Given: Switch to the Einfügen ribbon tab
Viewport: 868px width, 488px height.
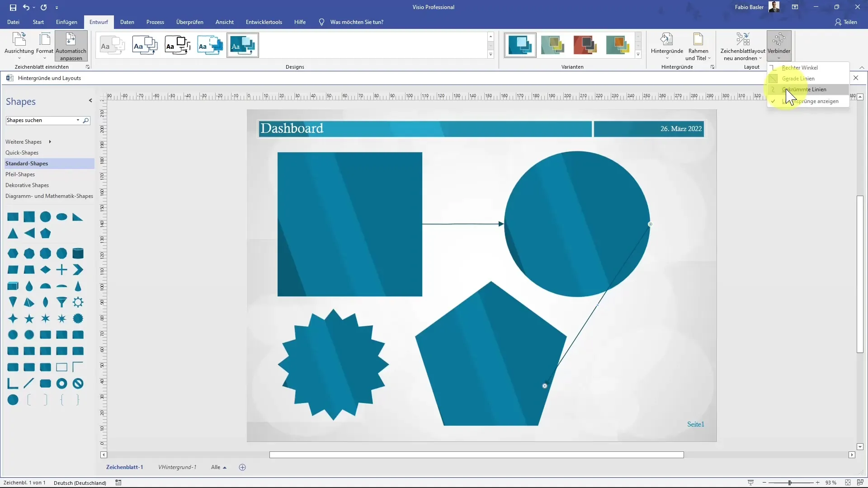Looking at the screenshot, I should (66, 22).
